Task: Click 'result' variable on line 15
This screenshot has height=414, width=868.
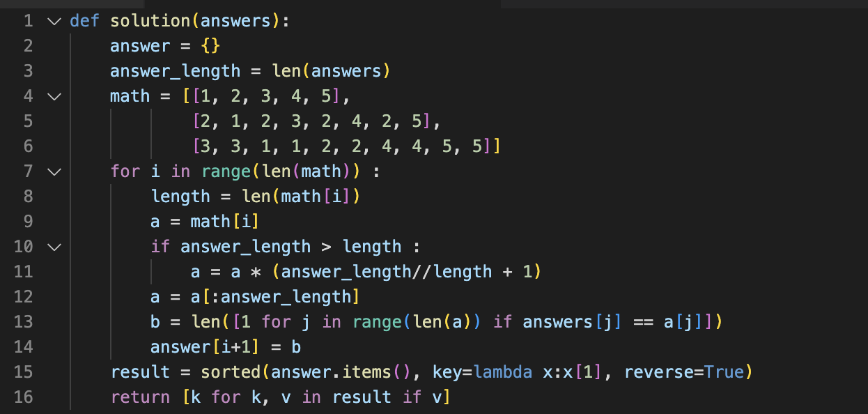Action: tap(141, 372)
